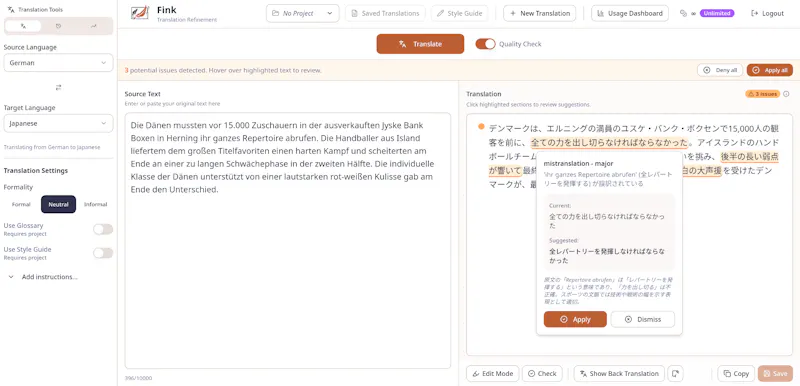Select Neutral formality option
Viewport: 800px width, 386px height.
tap(58, 204)
